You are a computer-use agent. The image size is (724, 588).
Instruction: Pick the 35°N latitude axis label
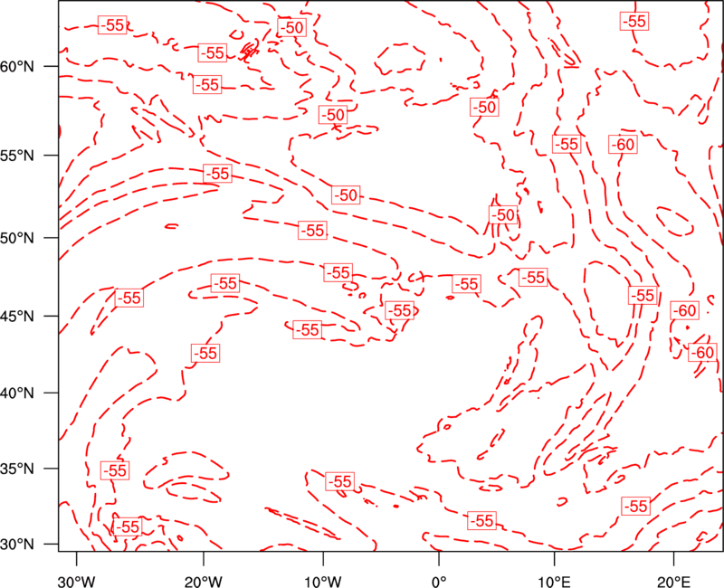tap(17, 469)
